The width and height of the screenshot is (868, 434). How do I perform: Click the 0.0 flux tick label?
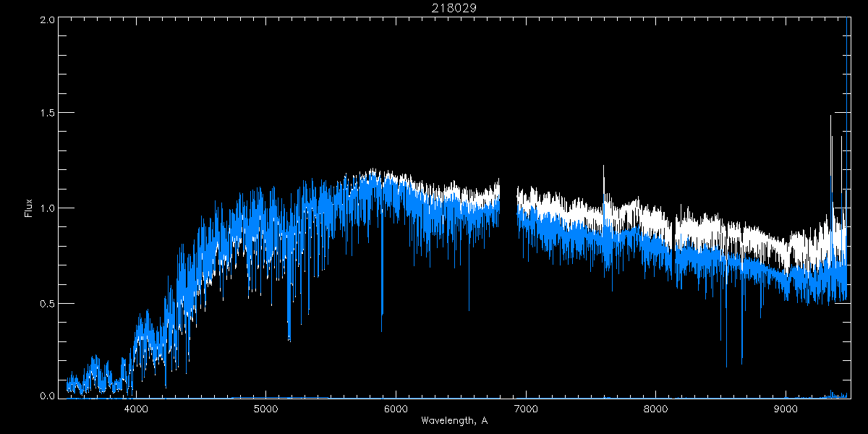48,396
